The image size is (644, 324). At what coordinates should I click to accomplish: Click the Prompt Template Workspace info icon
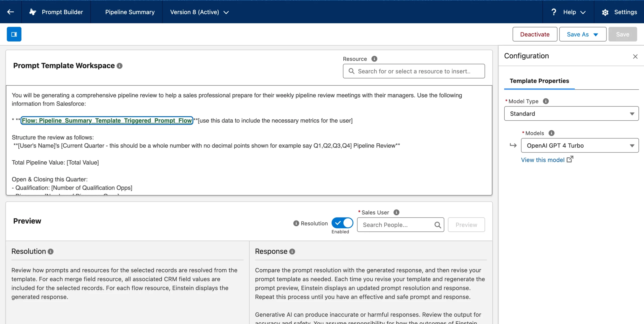120,66
